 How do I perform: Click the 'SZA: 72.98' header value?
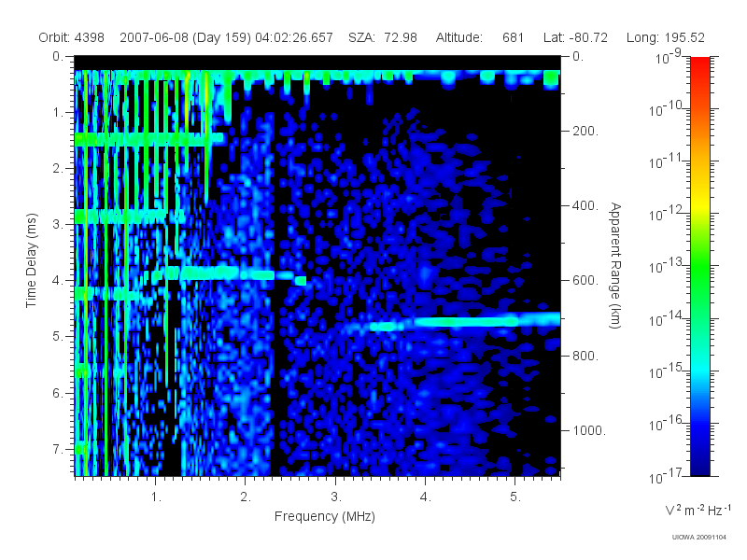pyautogui.click(x=383, y=37)
